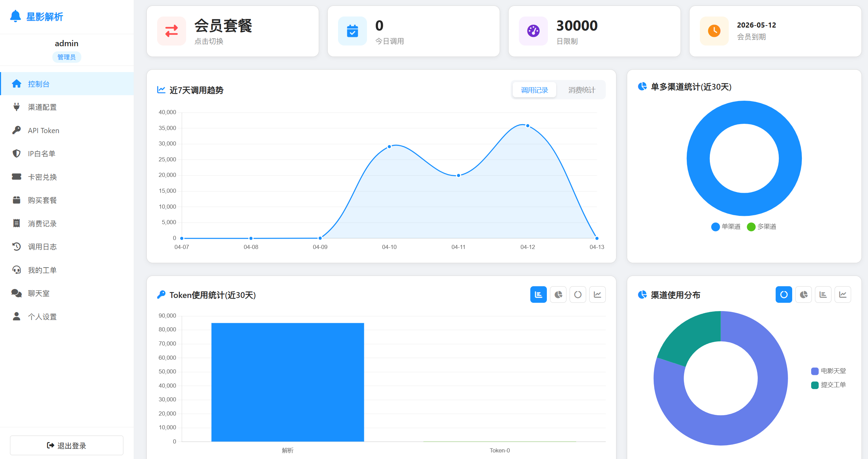Click the shield icon for IP白名单
The width and height of the screenshot is (868, 459).
click(17, 153)
